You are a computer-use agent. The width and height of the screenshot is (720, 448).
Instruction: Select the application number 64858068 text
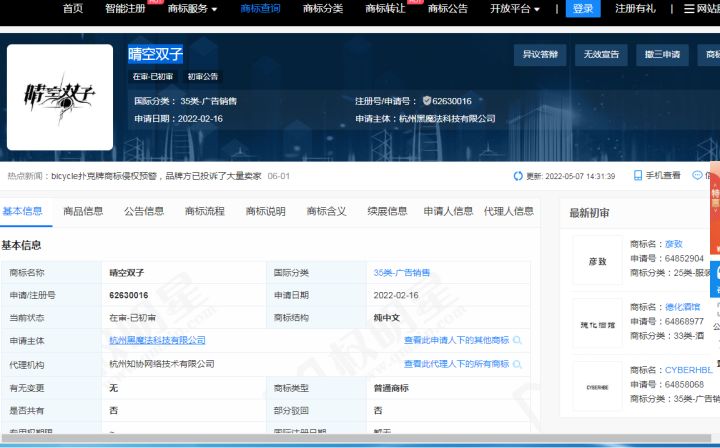click(684, 384)
